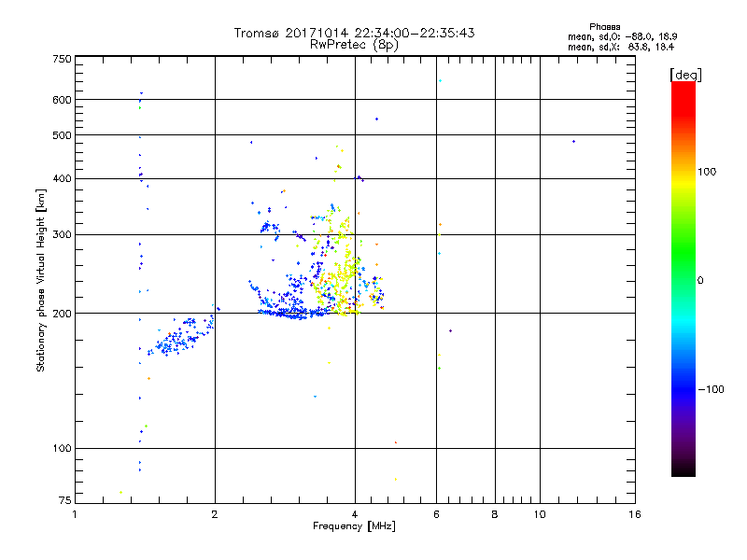
Task: Click the y-axis tick label '200'
Action: tap(62, 314)
